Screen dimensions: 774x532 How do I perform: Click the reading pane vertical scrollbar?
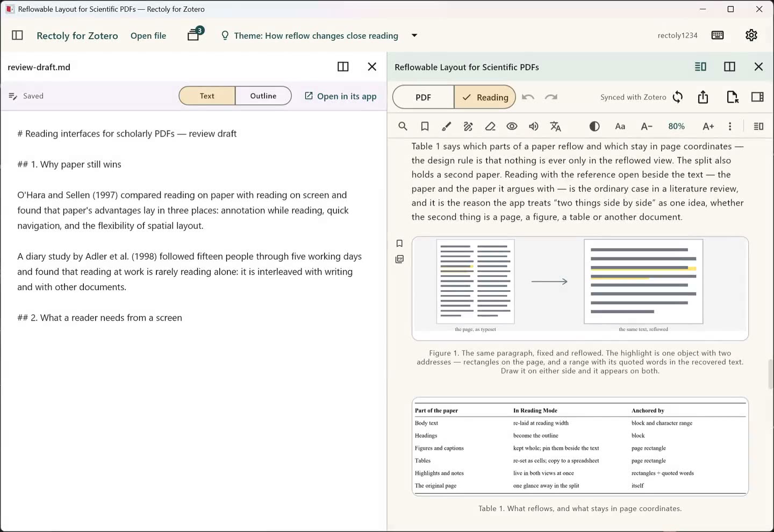[770, 375]
